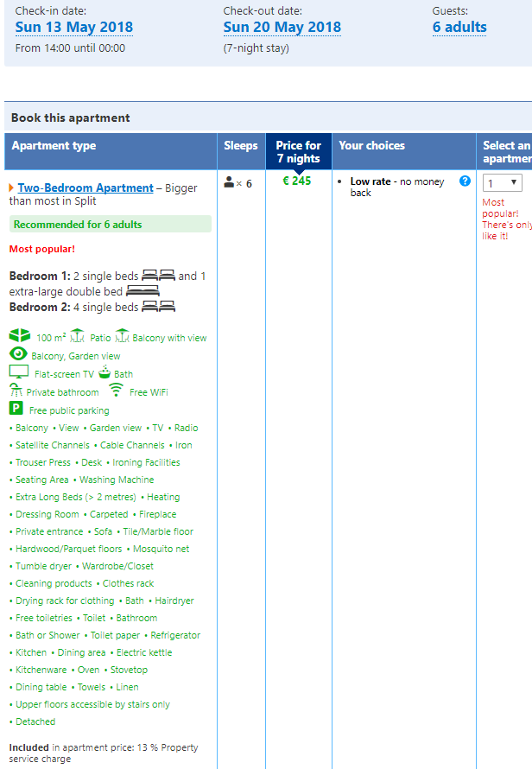Image resolution: width=532 pixels, height=769 pixels.
Task: Click the Private bathroom shower icon
Action: (15, 391)
